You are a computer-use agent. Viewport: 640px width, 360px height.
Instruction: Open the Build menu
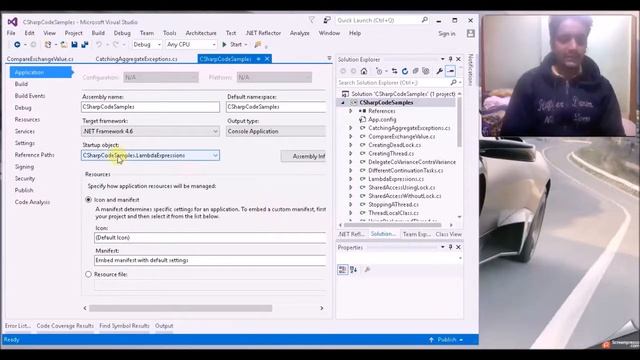(x=98, y=33)
